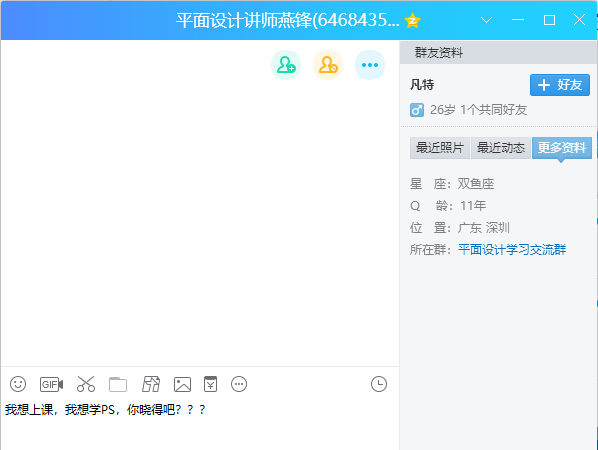The width and height of the screenshot is (598, 450).
Task: Click the + 好友 add friend button
Action: [x=560, y=85]
